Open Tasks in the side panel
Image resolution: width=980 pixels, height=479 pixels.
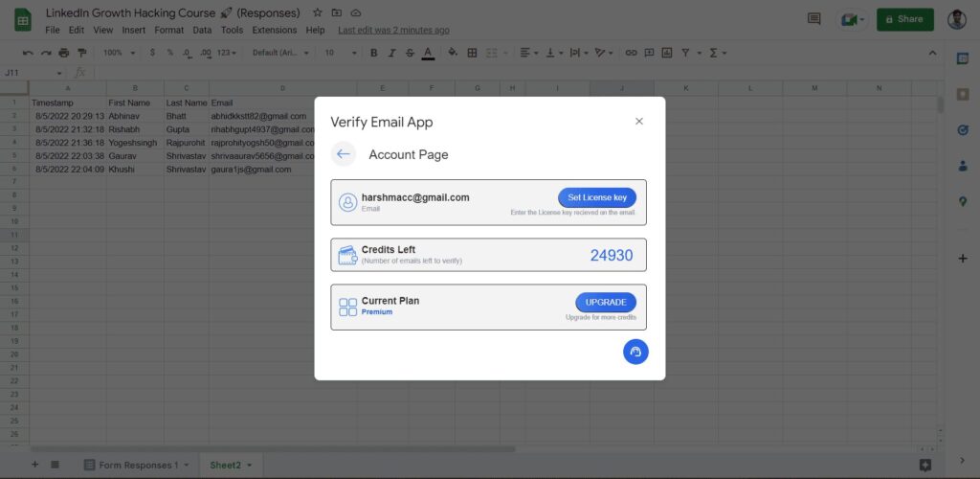click(963, 130)
